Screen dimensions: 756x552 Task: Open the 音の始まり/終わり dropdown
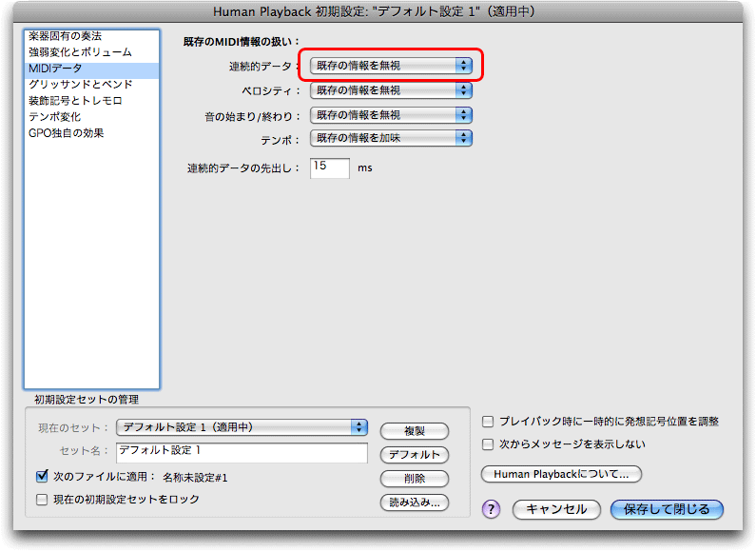(x=391, y=115)
